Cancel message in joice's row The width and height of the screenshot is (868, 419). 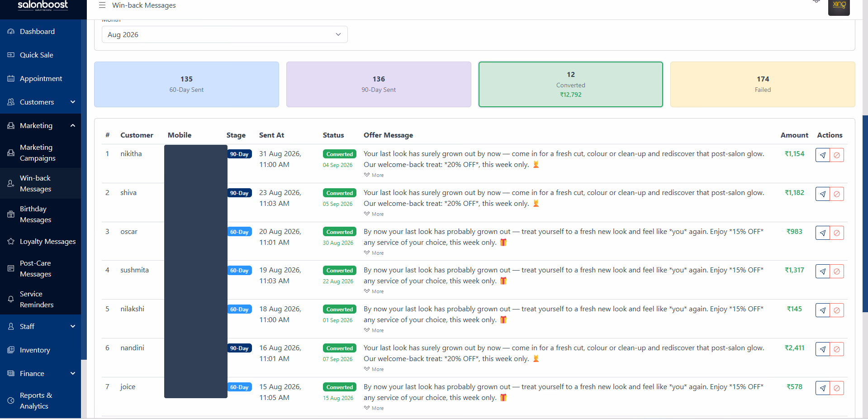837,388
